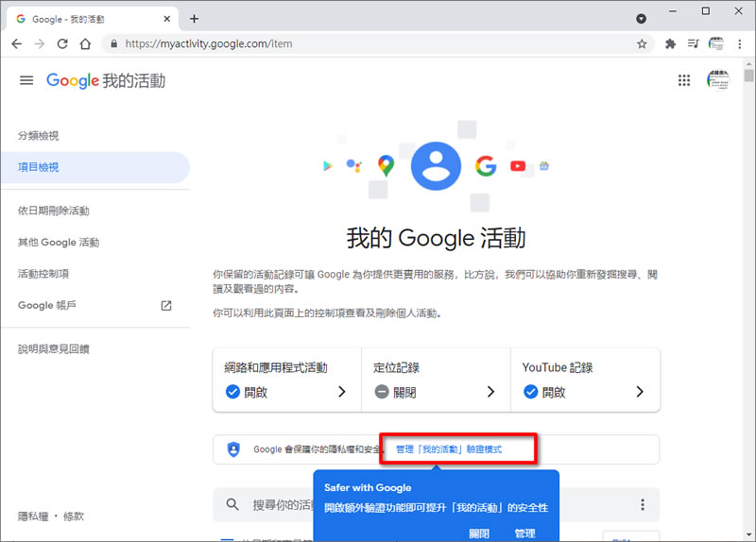Click the search magnifier icon

[x=232, y=504]
